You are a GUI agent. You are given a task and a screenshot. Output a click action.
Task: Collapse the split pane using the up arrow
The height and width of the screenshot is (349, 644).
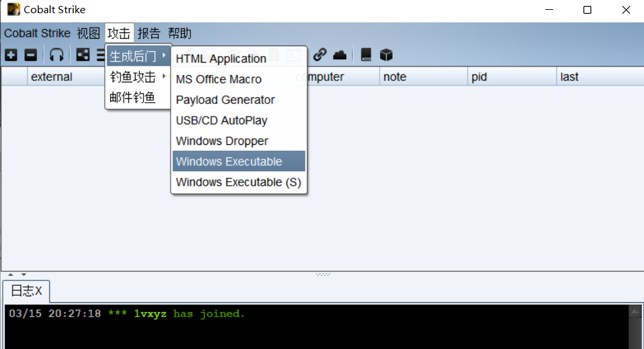click(11, 275)
